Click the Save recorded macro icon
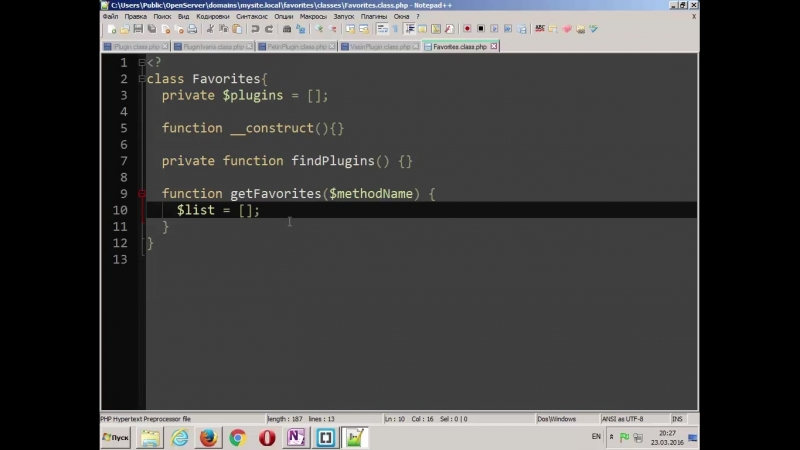The height and width of the screenshot is (450, 800). pyautogui.click(x=521, y=29)
